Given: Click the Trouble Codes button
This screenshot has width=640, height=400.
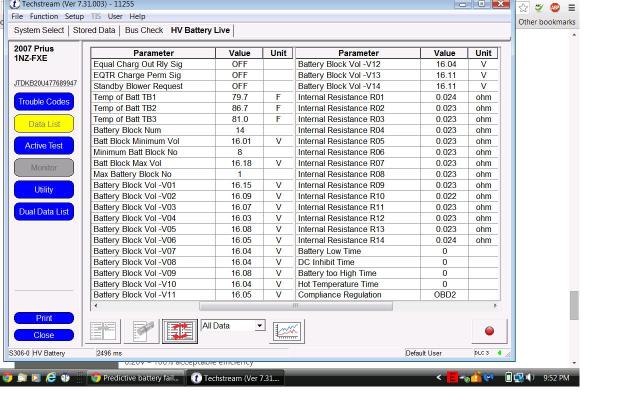Looking at the screenshot, I should pyautogui.click(x=44, y=102).
